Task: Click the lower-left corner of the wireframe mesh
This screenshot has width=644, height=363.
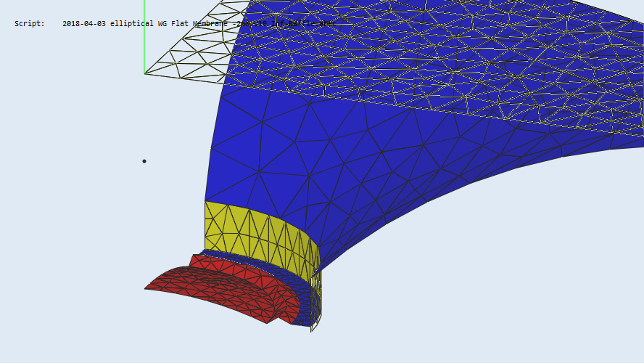Action: point(146,73)
